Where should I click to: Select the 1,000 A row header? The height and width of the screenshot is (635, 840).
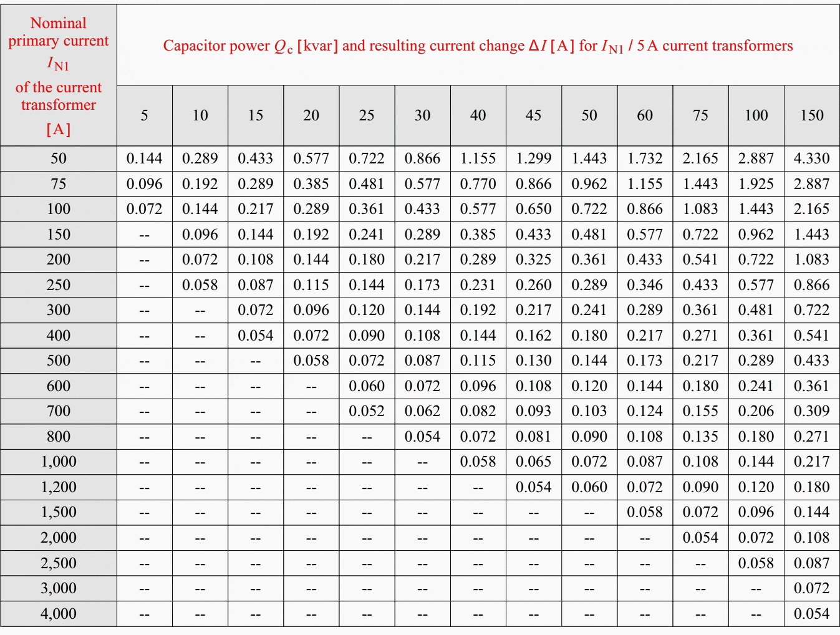tap(59, 462)
